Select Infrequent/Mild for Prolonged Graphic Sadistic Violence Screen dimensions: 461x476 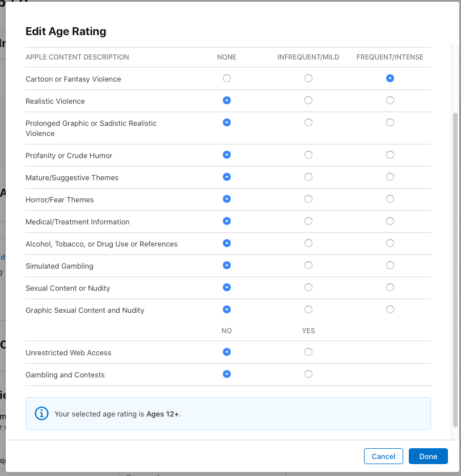pos(308,122)
